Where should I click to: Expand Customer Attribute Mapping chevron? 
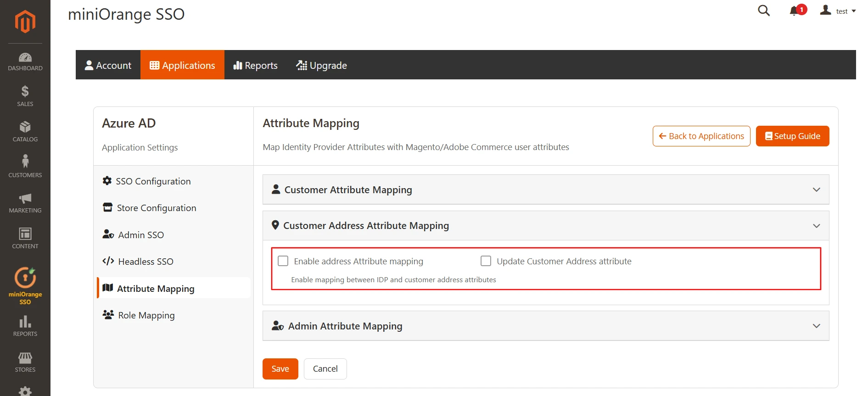pyautogui.click(x=817, y=190)
